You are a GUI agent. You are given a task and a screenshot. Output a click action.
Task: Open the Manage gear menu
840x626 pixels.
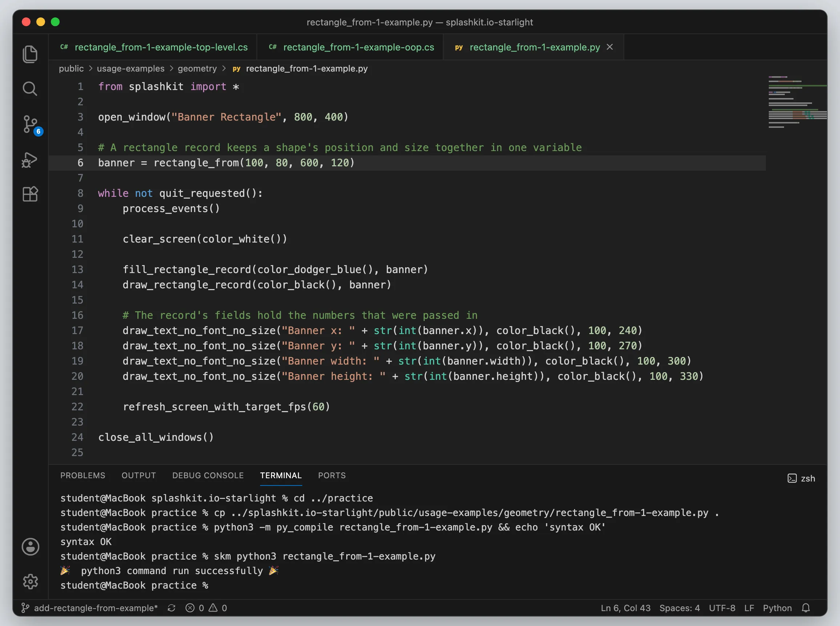tap(30, 581)
